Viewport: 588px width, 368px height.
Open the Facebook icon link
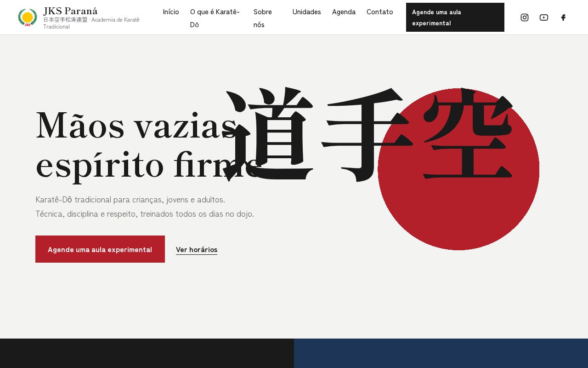(563, 17)
